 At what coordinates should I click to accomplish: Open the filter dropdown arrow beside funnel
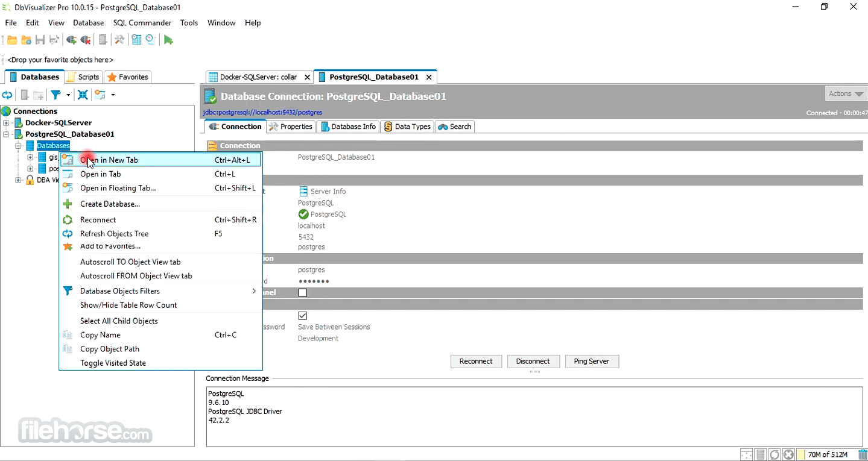pos(68,95)
